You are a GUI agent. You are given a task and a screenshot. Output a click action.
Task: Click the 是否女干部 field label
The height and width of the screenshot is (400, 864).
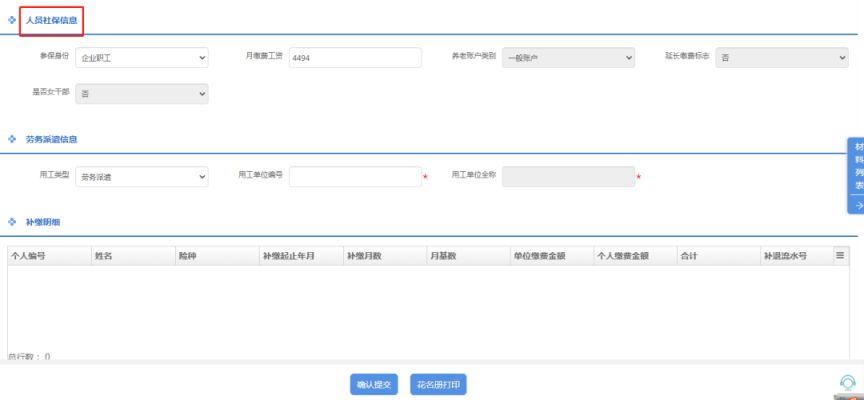click(x=51, y=92)
